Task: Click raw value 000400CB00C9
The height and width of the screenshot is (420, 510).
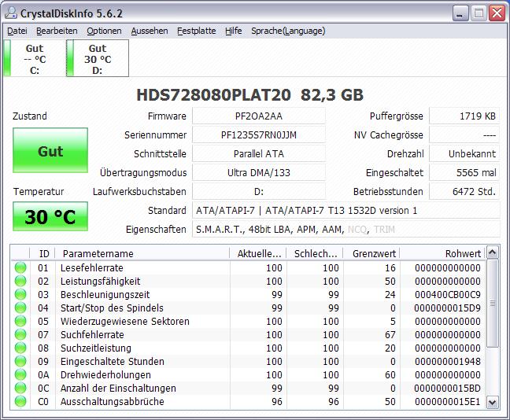Action: 448,294
